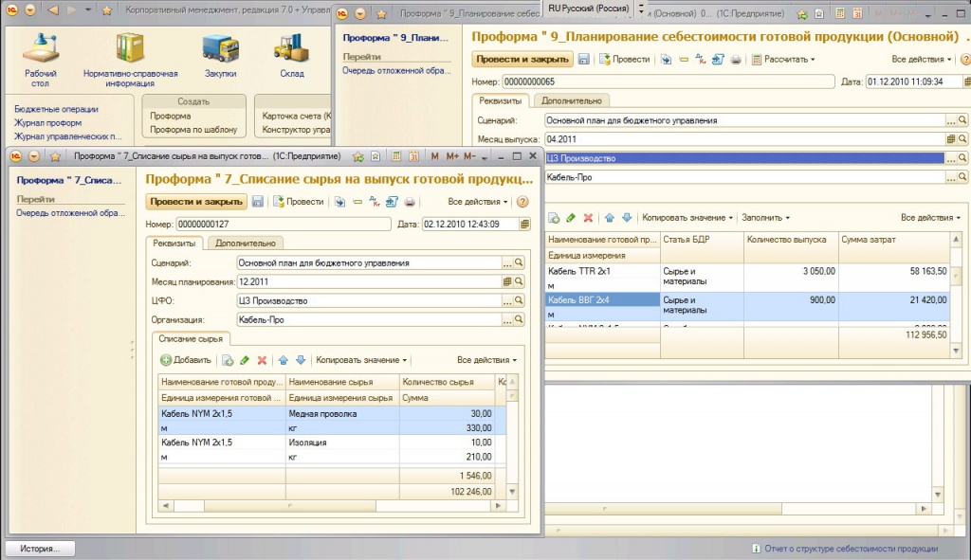This screenshot has width=971, height=560.
Task: Select Медная проволока row cell
Action: point(342,414)
